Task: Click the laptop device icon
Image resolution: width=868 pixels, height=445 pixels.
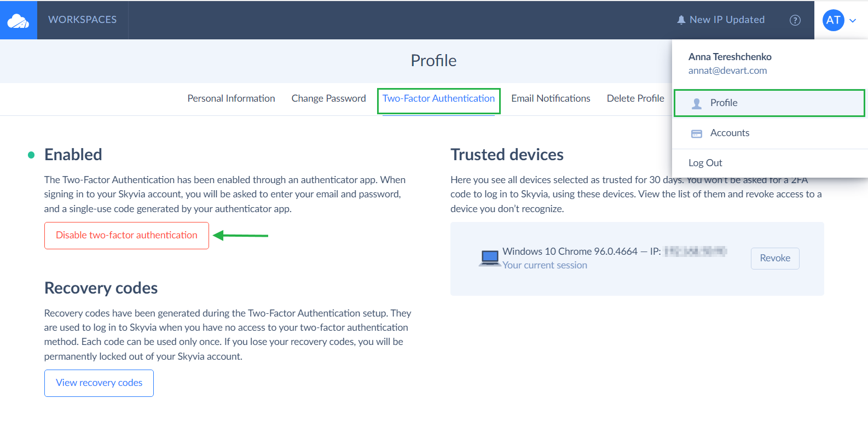Action: pyautogui.click(x=490, y=258)
